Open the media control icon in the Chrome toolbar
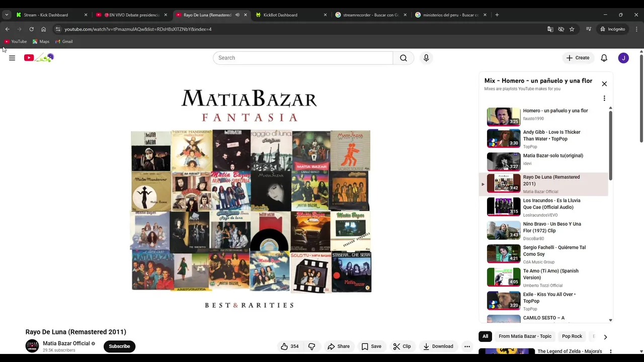The width and height of the screenshot is (644, 362). pyautogui.click(x=588, y=29)
